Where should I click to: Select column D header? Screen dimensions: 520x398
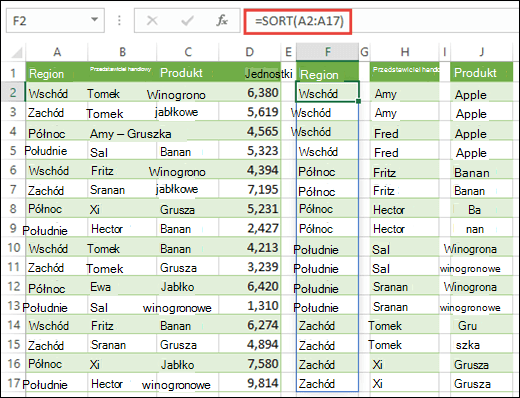pyautogui.click(x=250, y=52)
